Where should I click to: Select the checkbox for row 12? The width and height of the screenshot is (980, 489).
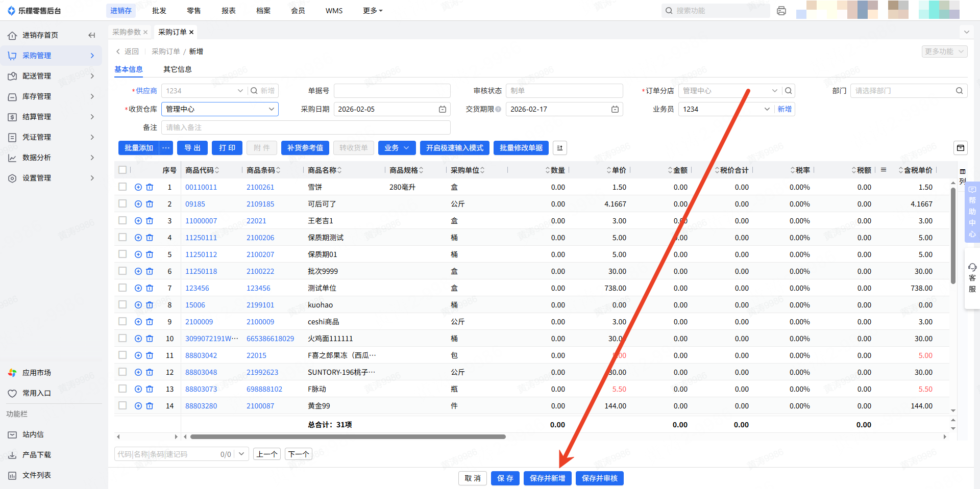pyautogui.click(x=122, y=372)
